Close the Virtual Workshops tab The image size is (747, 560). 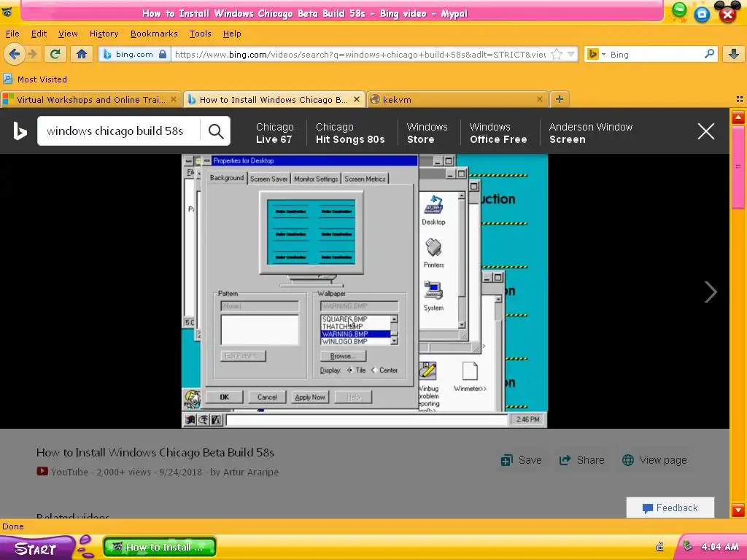(x=174, y=99)
